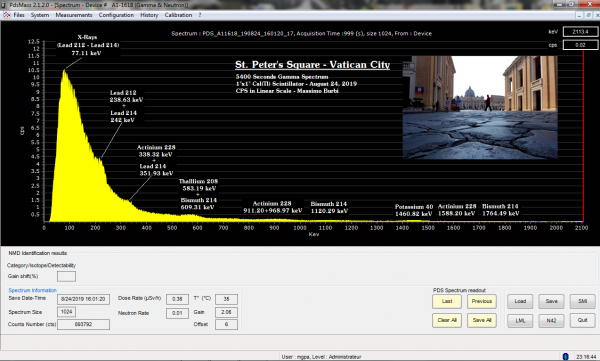Click the Save Date-Time field
600x361 pixels.
(83, 299)
